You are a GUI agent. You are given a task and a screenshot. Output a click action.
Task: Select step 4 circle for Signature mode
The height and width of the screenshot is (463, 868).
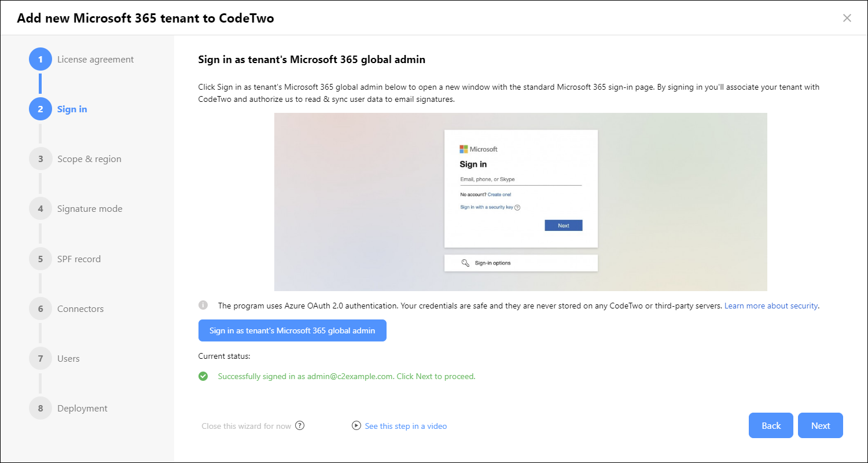[x=41, y=208]
